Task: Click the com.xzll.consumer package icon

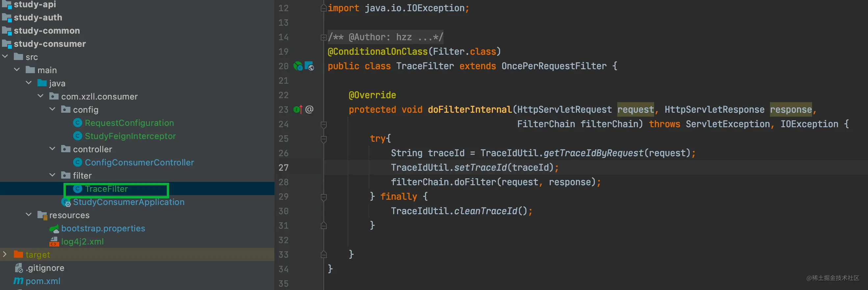Action: click(x=54, y=96)
